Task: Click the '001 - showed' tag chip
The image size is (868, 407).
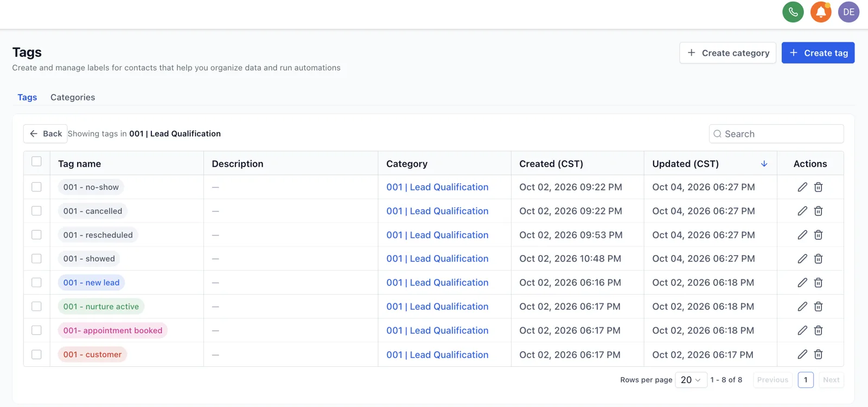Action: pyautogui.click(x=89, y=259)
